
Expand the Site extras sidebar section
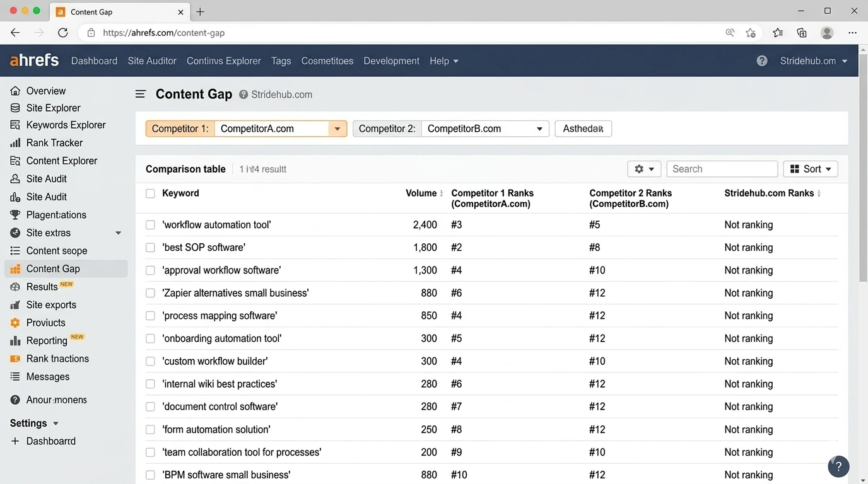coord(118,233)
